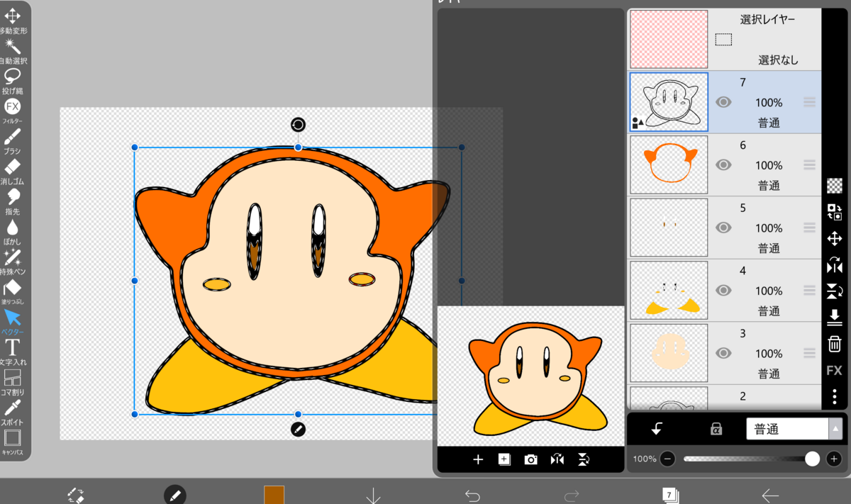Open the layer FX icon in right strip
This screenshot has width=851, height=504.
(835, 371)
